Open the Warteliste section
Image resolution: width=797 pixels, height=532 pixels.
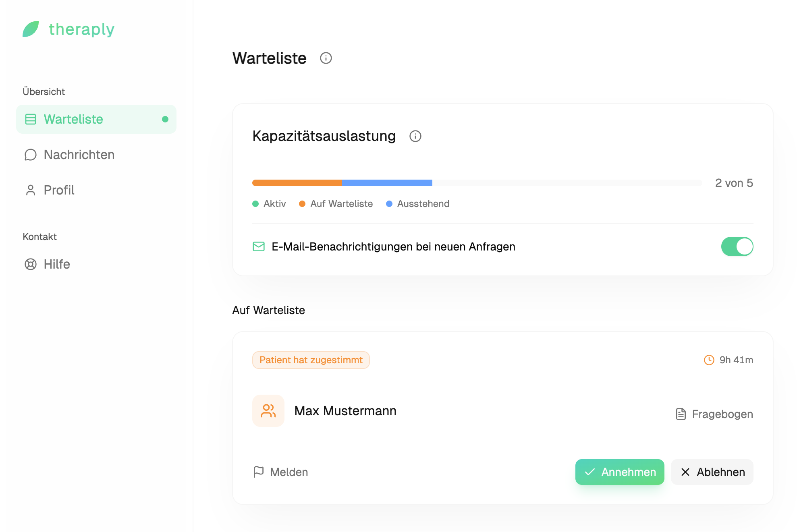click(73, 119)
